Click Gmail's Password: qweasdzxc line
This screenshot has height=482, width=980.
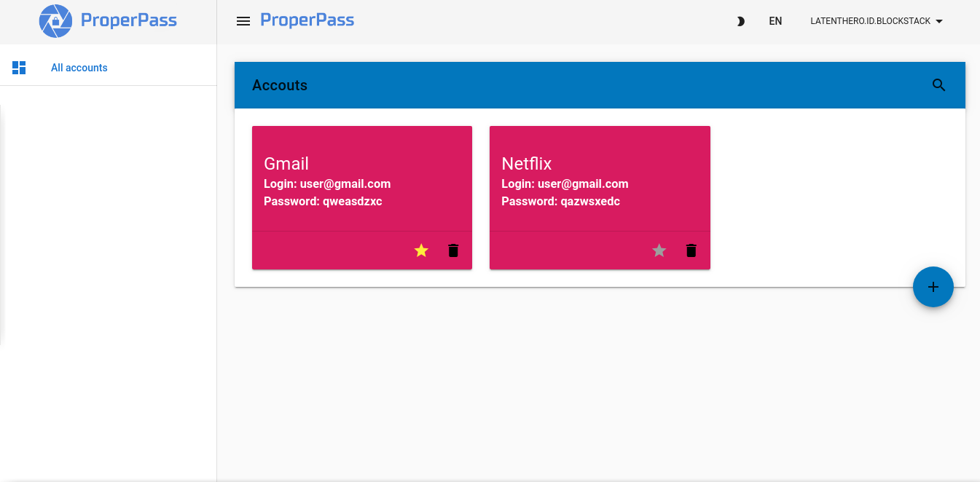pos(323,201)
